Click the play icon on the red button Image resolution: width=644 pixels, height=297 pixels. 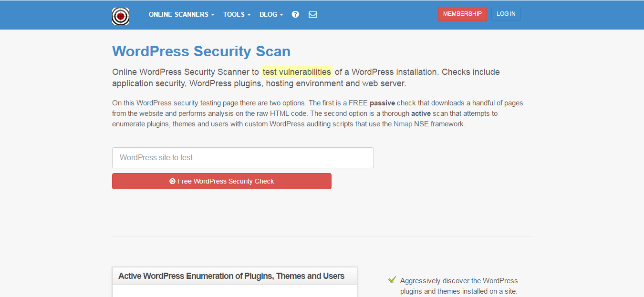172,181
